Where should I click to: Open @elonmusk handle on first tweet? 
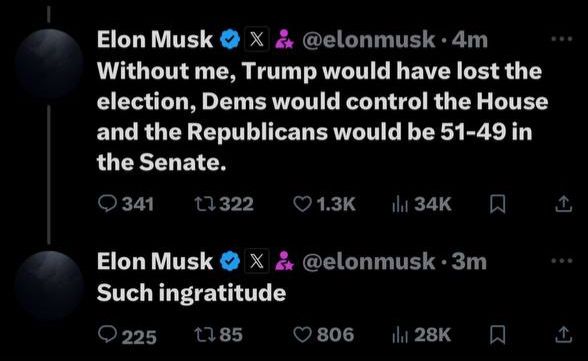(x=369, y=40)
